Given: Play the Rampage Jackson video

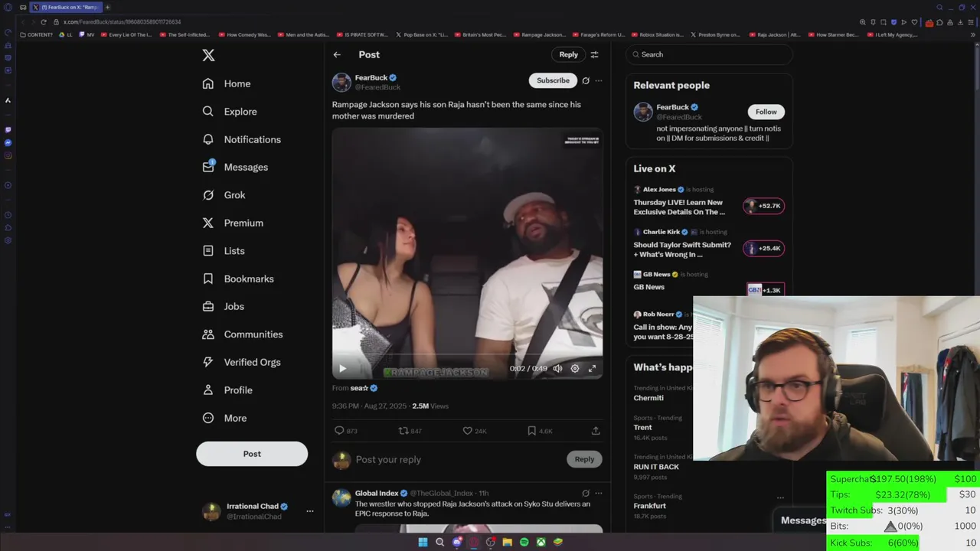Looking at the screenshot, I should [x=342, y=368].
